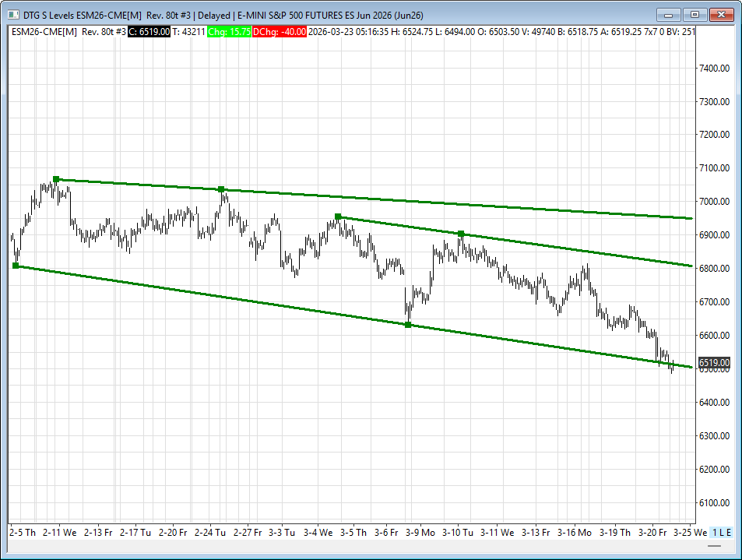Click the 3-16 Mo date on time axis

(x=575, y=533)
